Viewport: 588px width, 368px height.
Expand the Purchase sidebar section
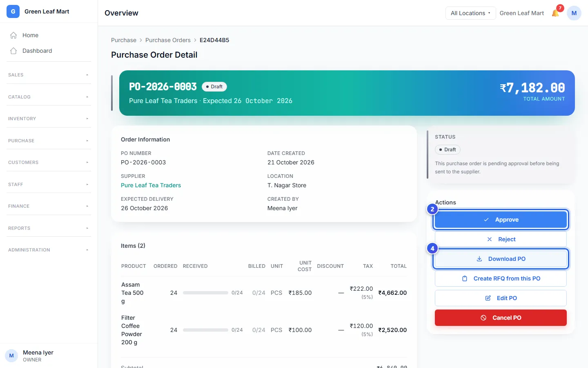coord(49,141)
